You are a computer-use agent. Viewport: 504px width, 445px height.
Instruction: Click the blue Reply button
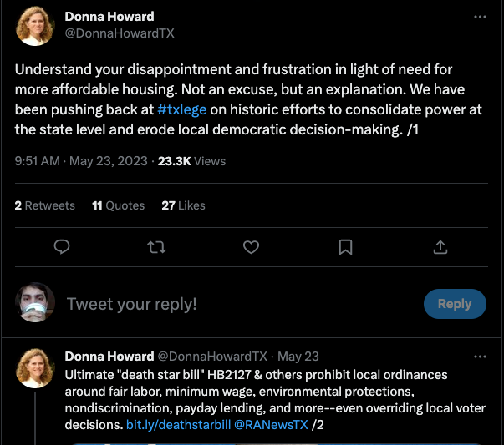pyautogui.click(x=455, y=304)
